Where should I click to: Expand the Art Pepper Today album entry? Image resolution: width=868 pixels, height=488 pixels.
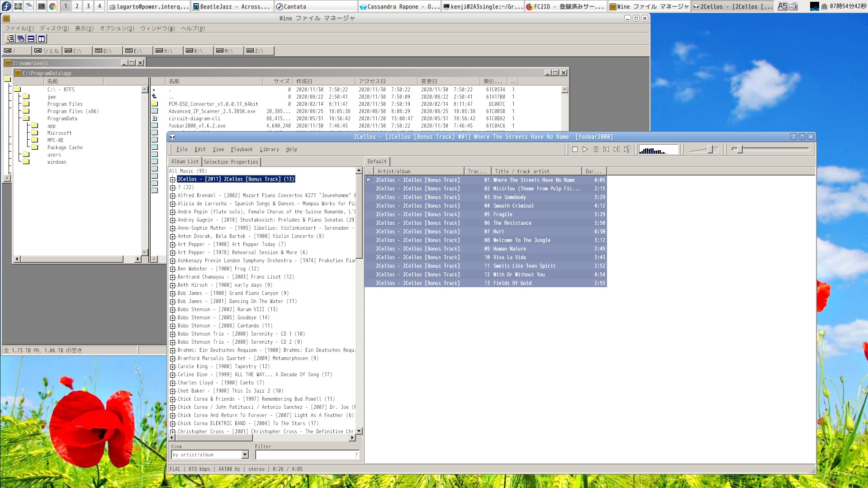[x=173, y=244]
